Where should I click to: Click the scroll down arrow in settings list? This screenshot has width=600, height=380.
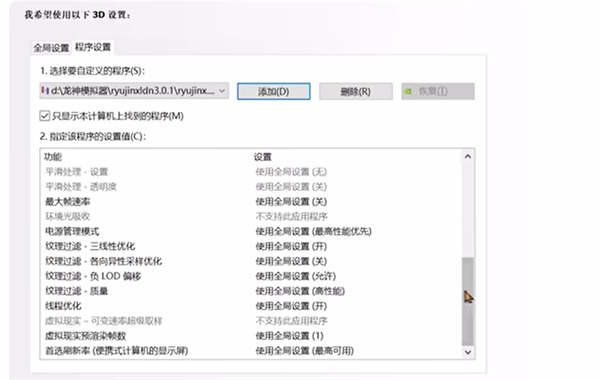(468, 352)
